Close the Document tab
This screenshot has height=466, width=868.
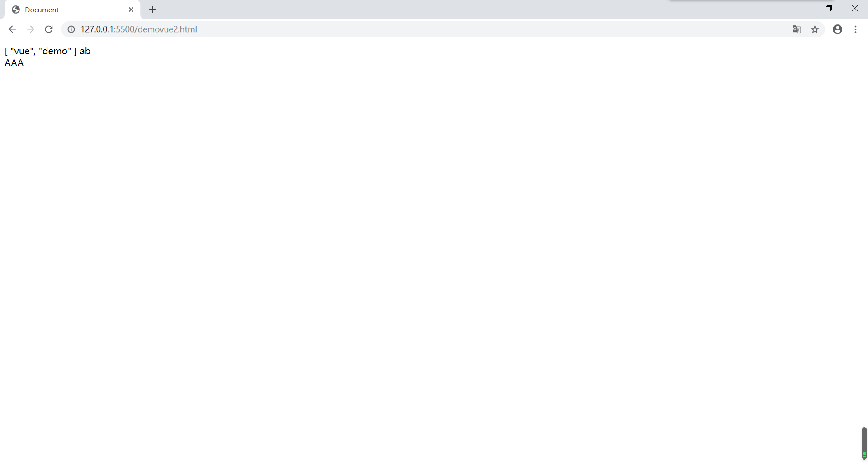click(131, 10)
